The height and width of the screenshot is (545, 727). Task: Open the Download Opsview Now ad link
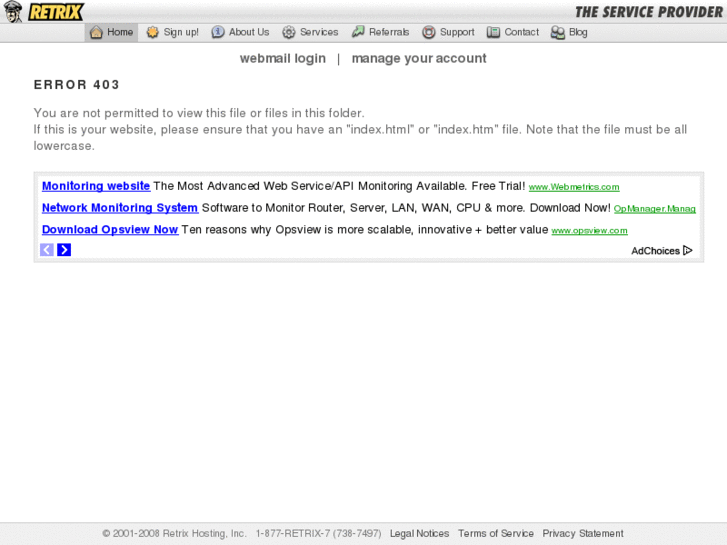[110, 230]
